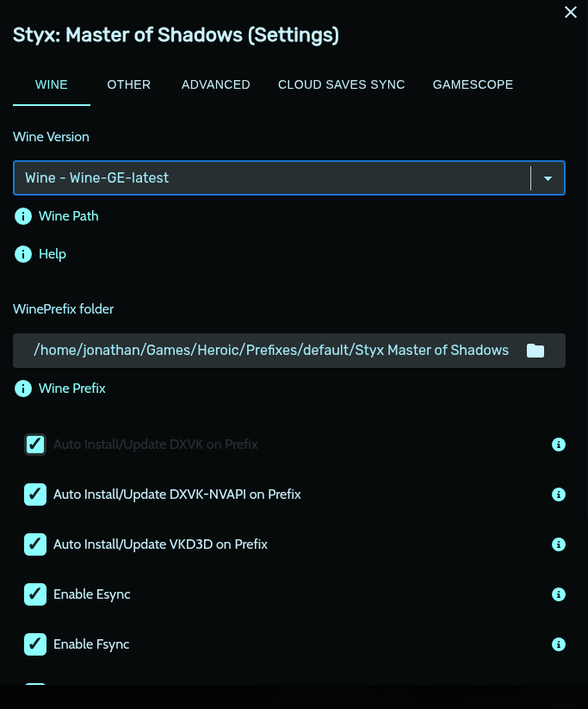588x709 pixels.
Task: Click the 'WinePrefix folder' label
Action: tap(63, 309)
